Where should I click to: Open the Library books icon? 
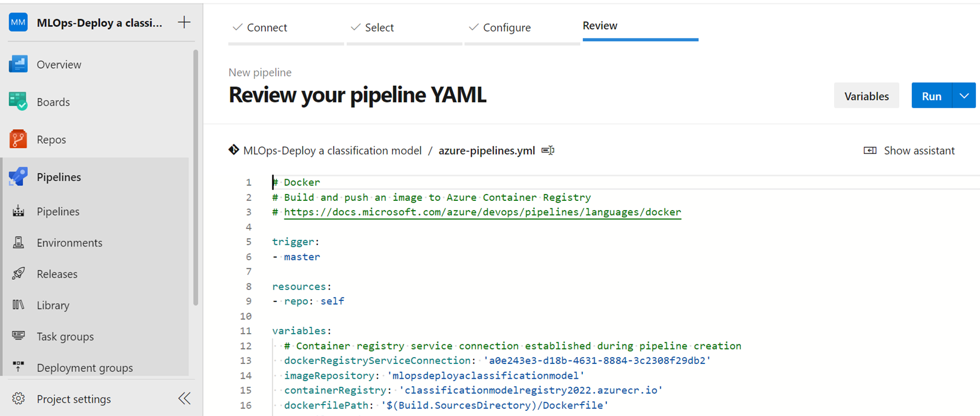point(18,305)
